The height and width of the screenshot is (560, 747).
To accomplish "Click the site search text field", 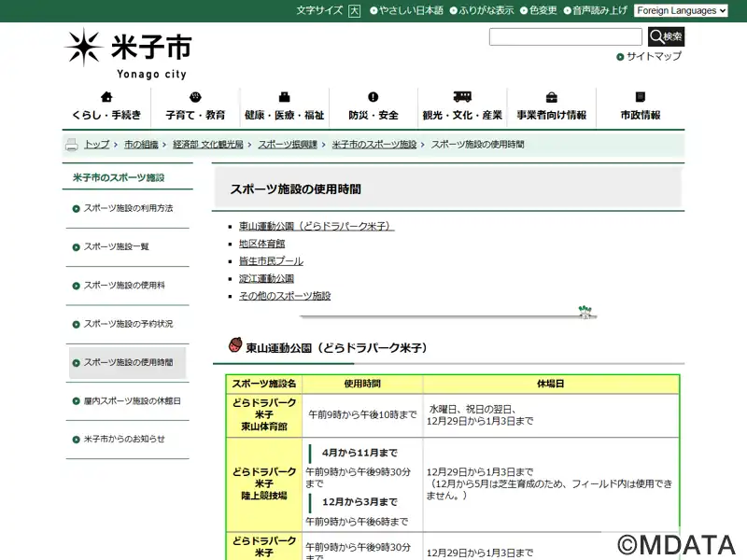I will pyautogui.click(x=565, y=37).
